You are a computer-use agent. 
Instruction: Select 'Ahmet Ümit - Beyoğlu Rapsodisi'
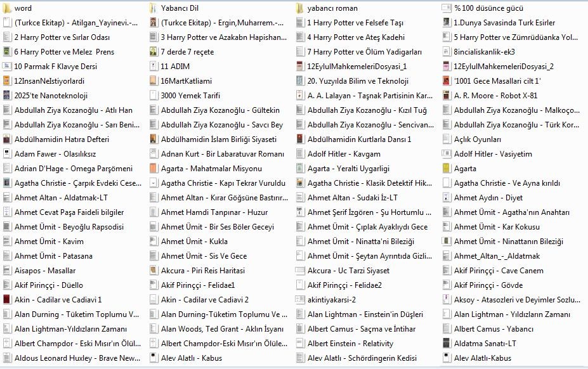click(69, 227)
